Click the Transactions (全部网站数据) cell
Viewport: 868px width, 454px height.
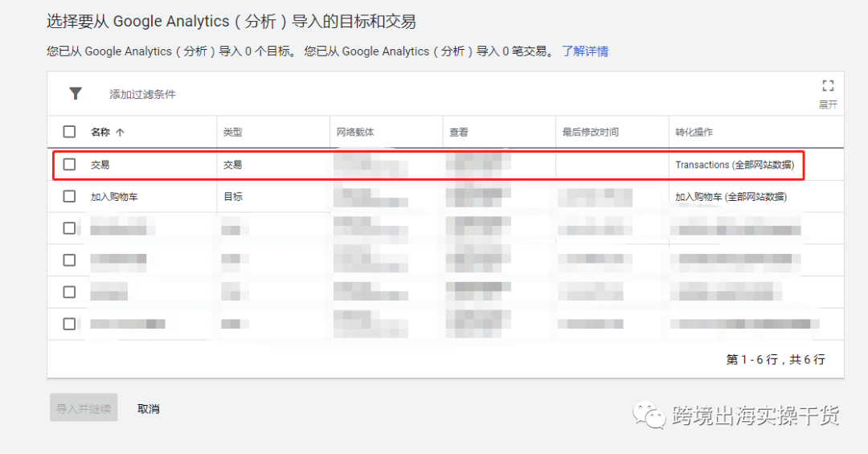[735, 165]
